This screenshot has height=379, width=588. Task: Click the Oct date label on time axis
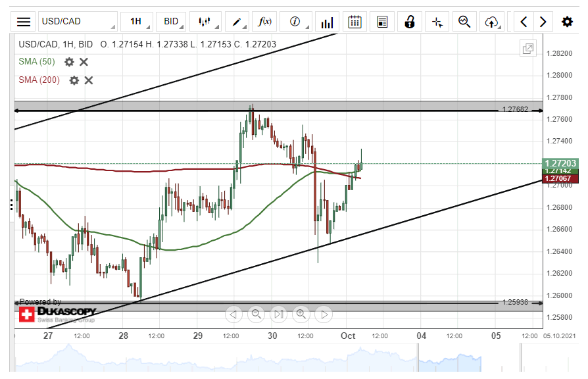point(348,336)
